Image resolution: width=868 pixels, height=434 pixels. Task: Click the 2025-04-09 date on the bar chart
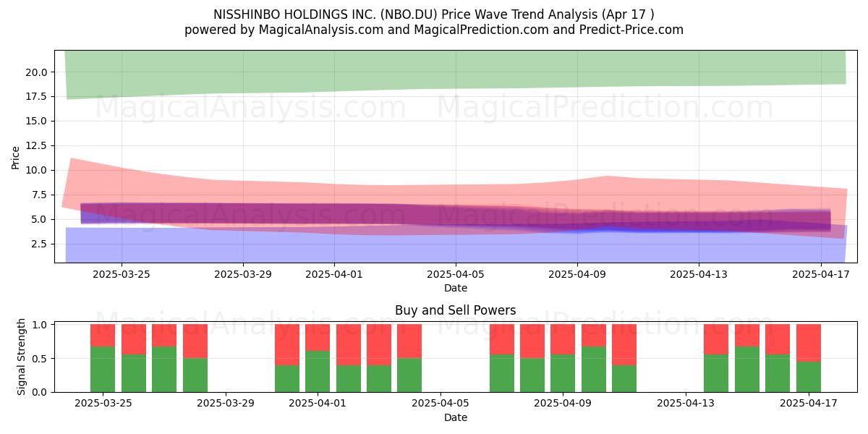(x=563, y=404)
